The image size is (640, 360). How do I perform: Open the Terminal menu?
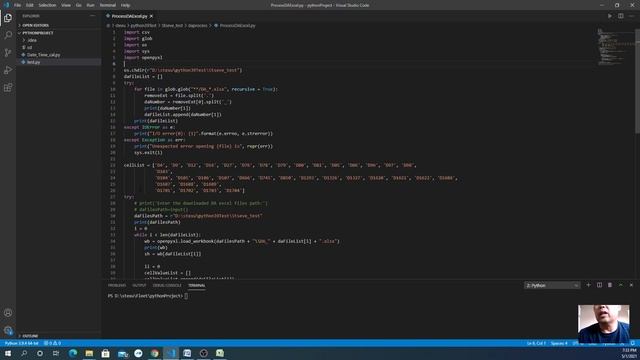point(108,5)
